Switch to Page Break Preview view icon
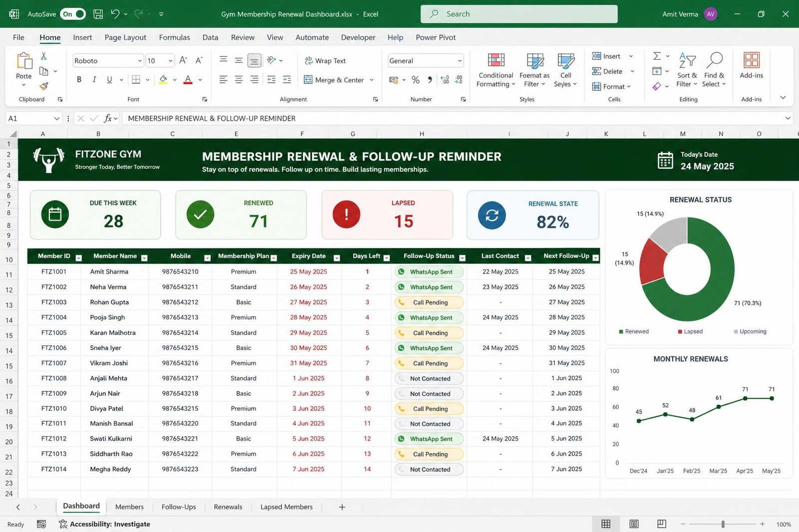The image size is (799, 532). coord(662,524)
